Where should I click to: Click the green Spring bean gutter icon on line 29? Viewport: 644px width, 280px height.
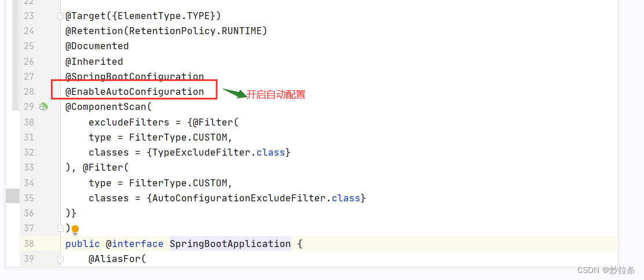43,107
